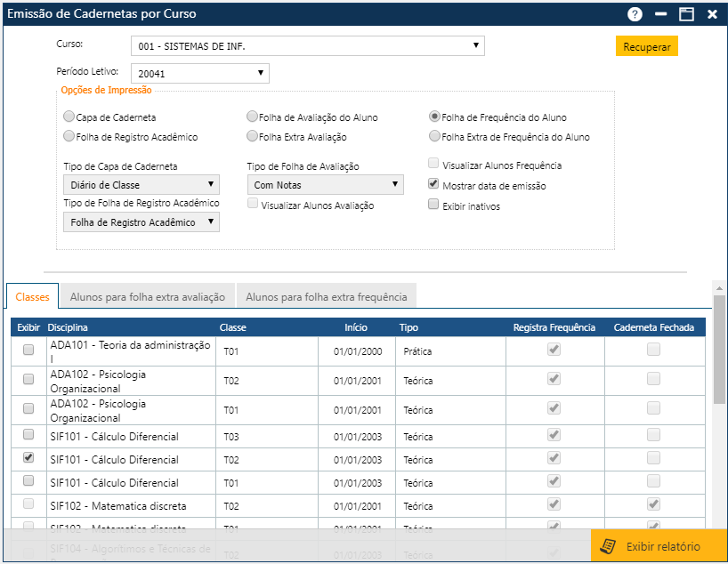Uncheck Exibir for SIF101 class T02
This screenshot has height=564, width=728.
(28, 458)
